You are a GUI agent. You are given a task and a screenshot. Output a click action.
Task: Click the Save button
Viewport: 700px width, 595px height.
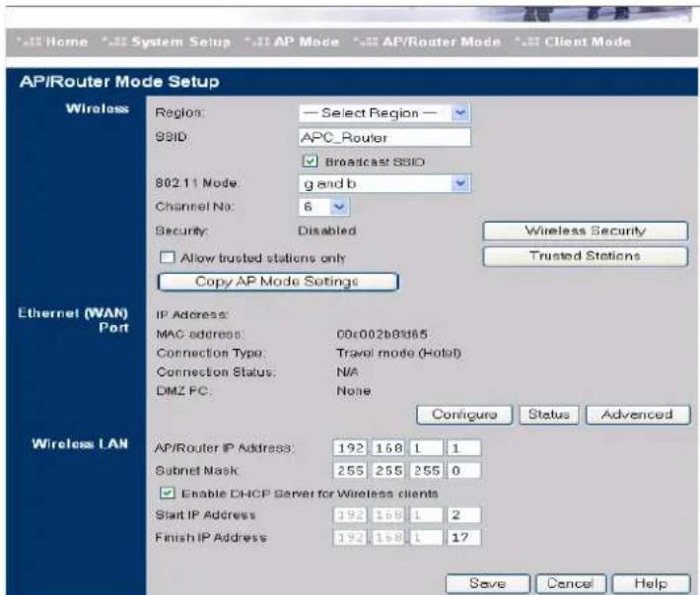487,583
